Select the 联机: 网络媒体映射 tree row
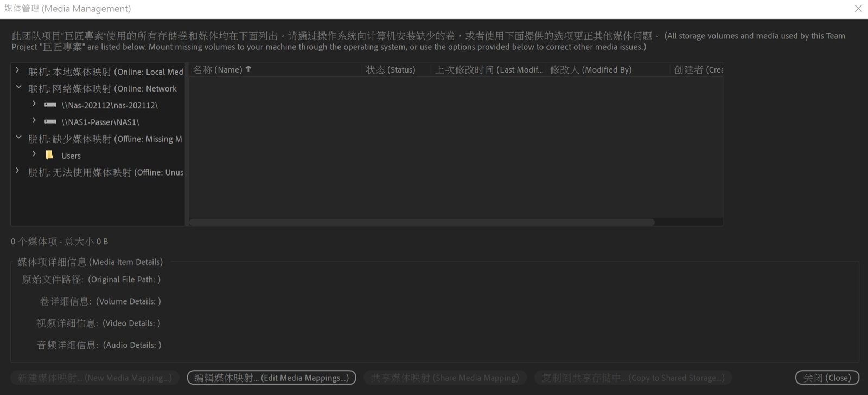 pos(98,88)
